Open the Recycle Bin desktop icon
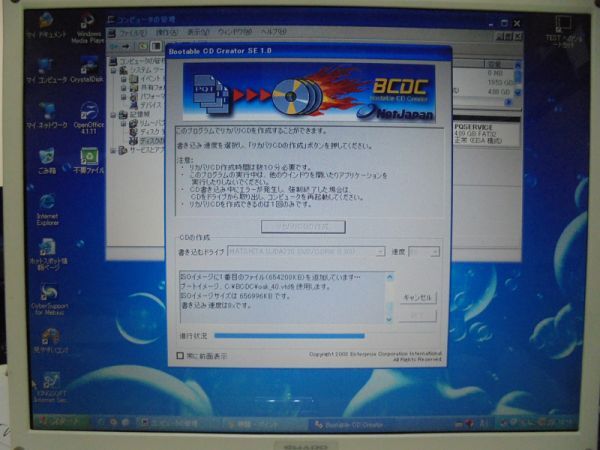The width and height of the screenshot is (600, 450). [47, 161]
